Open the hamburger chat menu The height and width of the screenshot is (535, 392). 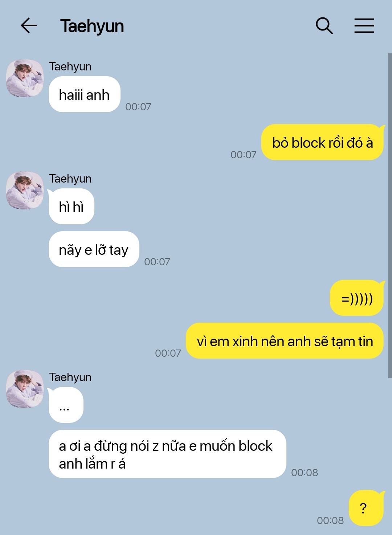coord(364,26)
